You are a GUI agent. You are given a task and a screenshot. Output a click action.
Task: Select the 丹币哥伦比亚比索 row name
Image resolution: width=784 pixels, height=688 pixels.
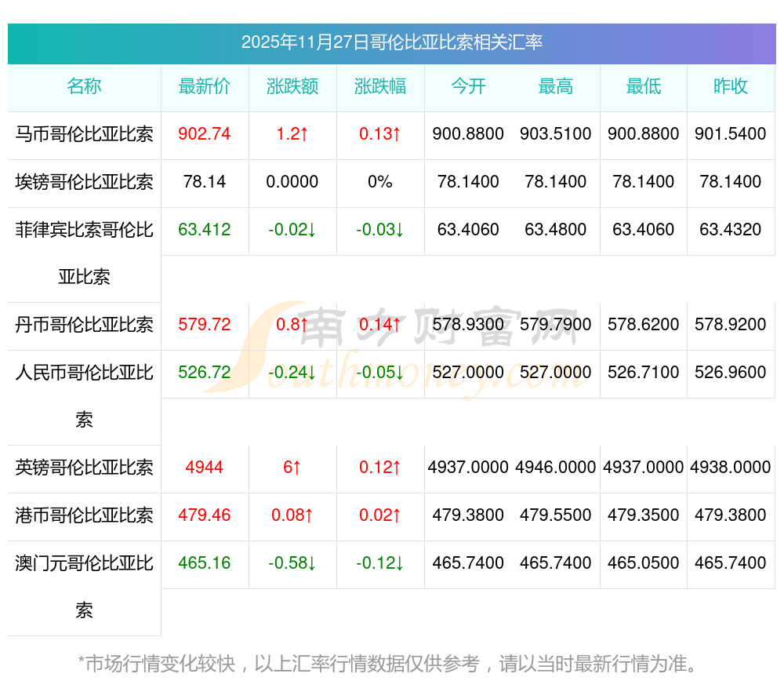(84, 325)
